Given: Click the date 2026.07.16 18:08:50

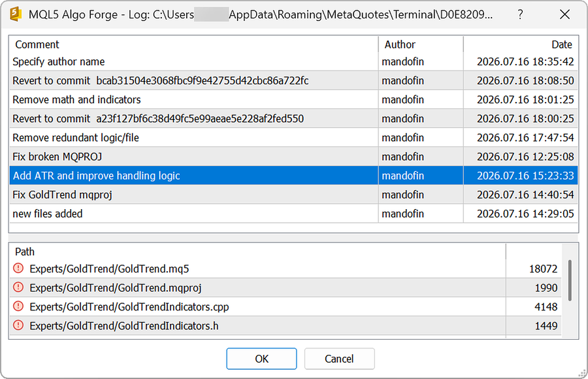Looking at the screenshot, I should 525,80.
